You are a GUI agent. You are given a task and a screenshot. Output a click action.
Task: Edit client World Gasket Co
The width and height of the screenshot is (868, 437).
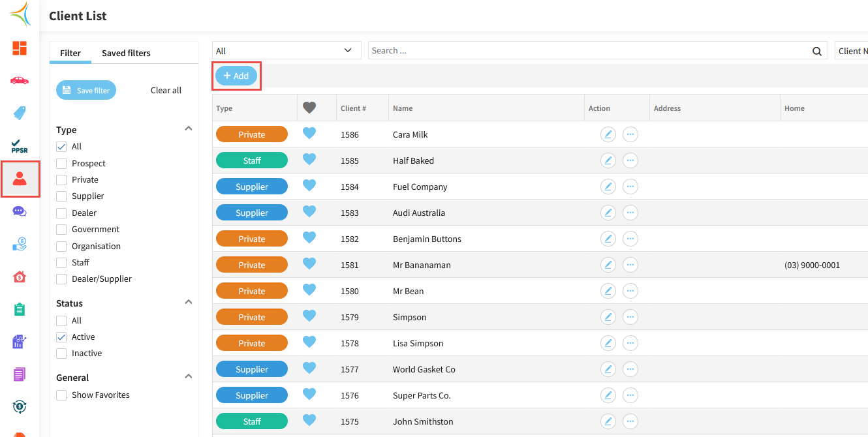[608, 369]
